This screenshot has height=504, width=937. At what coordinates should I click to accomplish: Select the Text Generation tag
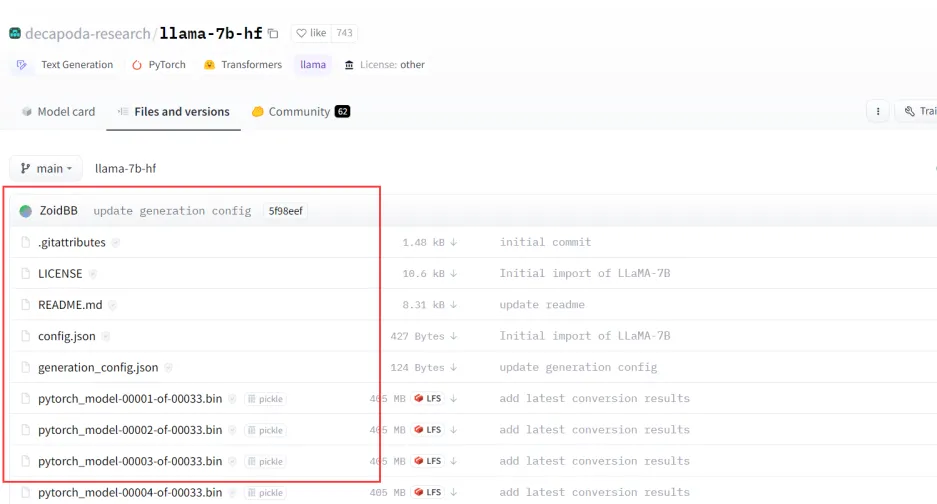[x=65, y=65]
